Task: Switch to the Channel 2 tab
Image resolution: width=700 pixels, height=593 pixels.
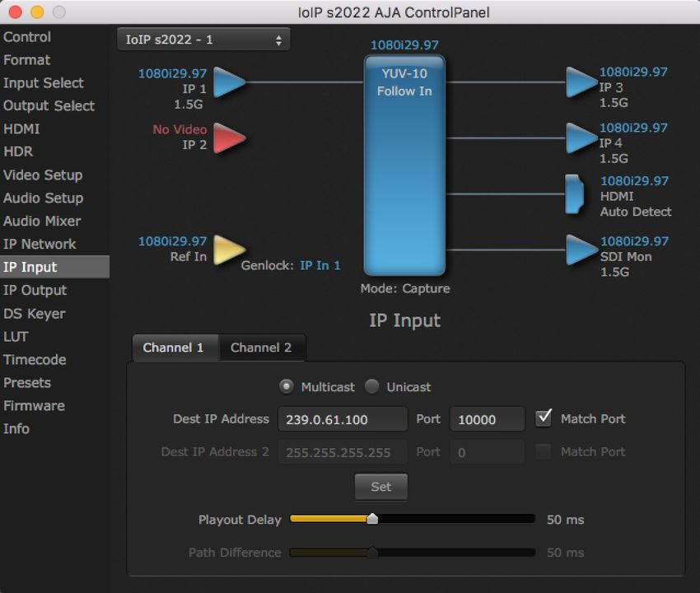Action: pyautogui.click(x=261, y=348)
